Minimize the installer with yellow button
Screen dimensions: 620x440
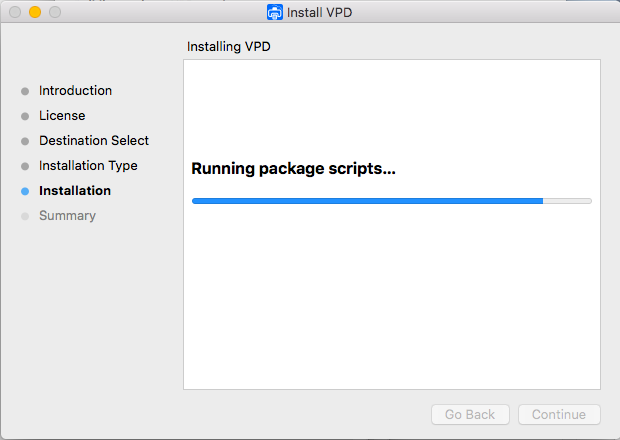point(35,12)
